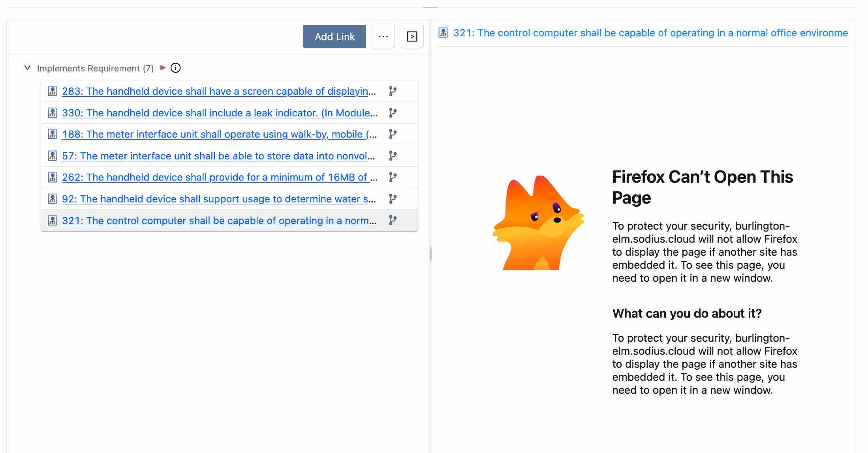Open requirement 262 minimum 16MB link

220,177
